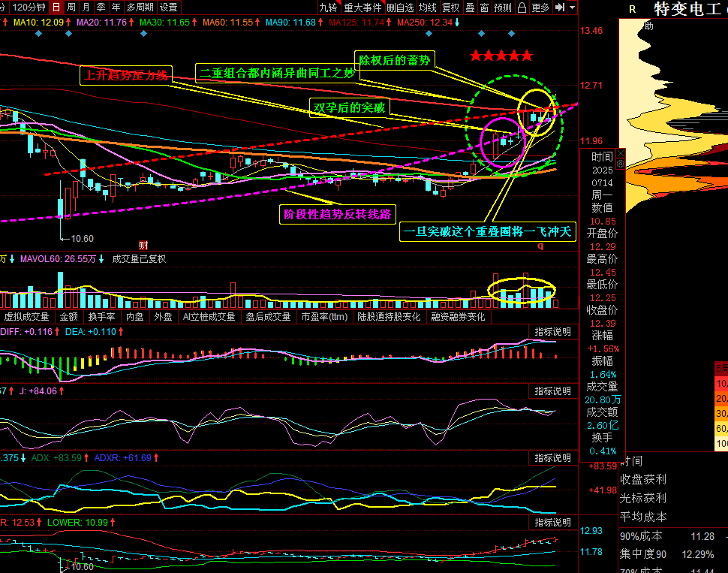Switch to 换手率 tab
Image resolution: width=728 pixels, height=573 pixels.
tap(101, 316)
